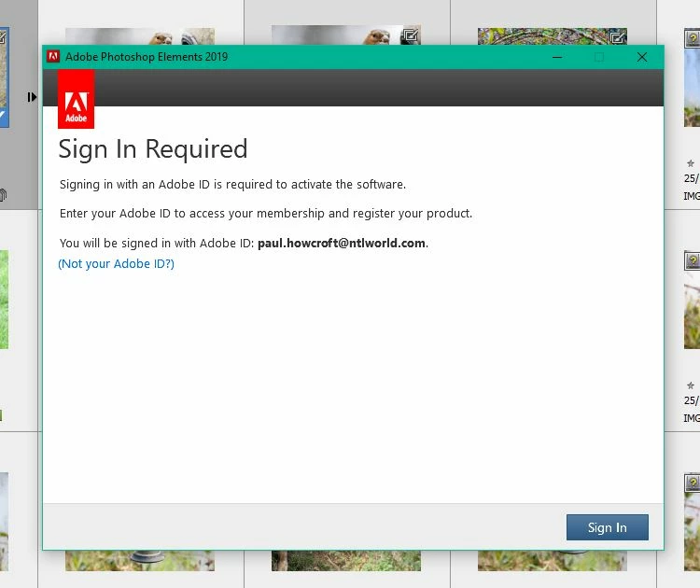Minimize the Photoshop Elements 2019 dialog
The image size is (700, 588).
click(x=557, y=57)
